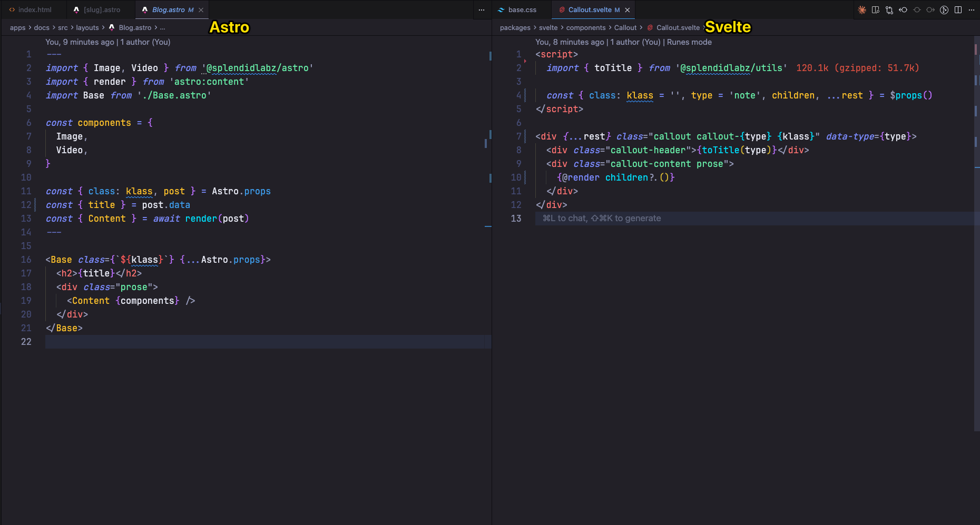980x525 pixels.
Task: Split the right editor with split icon
Action: coord(958,9)
